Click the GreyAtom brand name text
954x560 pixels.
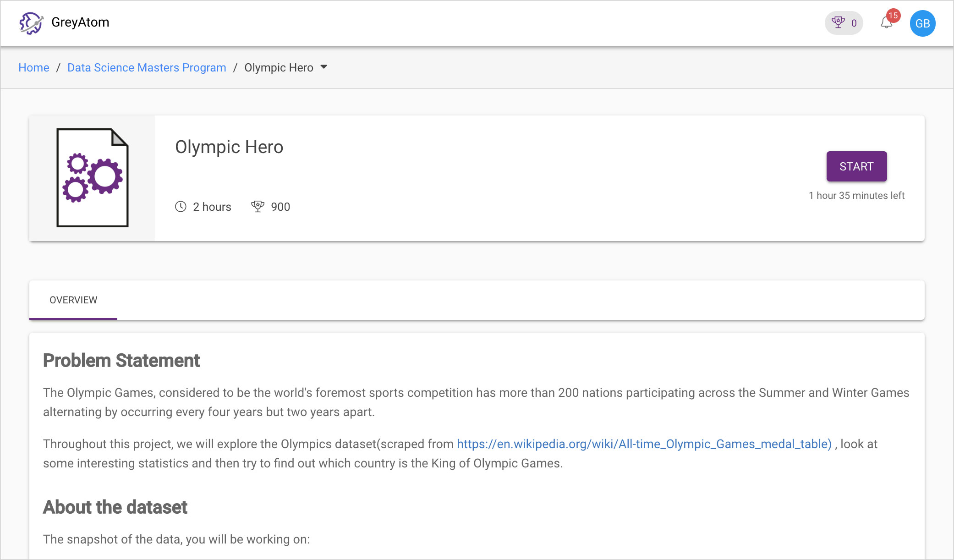click(80, 22)
